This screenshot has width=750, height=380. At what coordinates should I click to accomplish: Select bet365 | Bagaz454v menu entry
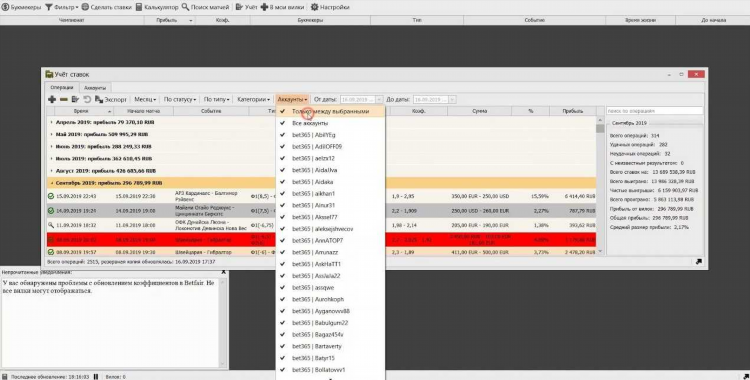pyautogui.click(x=330, y=335)
